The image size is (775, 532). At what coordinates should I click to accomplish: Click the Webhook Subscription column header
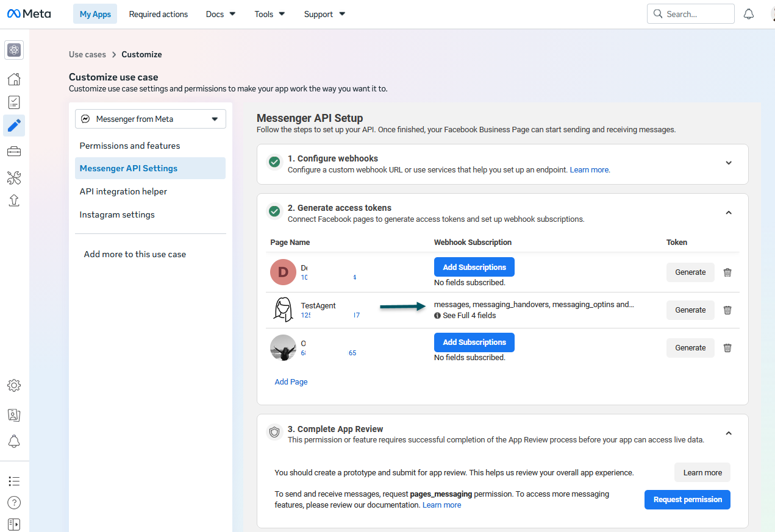(x=473, y=243)
